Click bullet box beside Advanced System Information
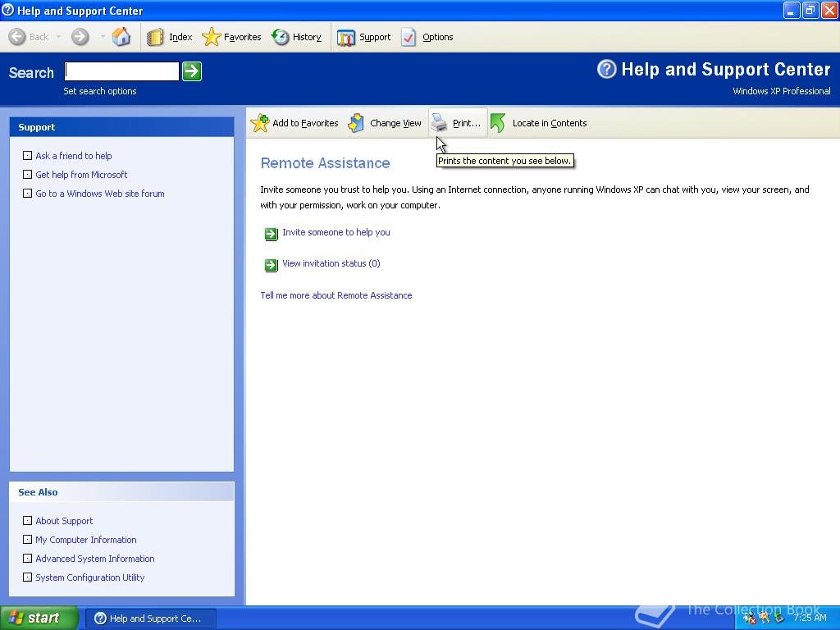 click(x=27, y=558)
